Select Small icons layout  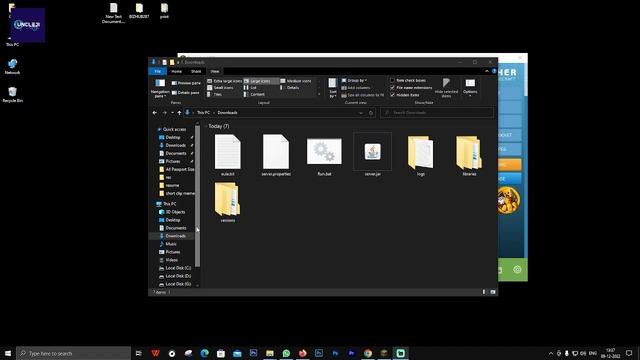coord(220,88)
